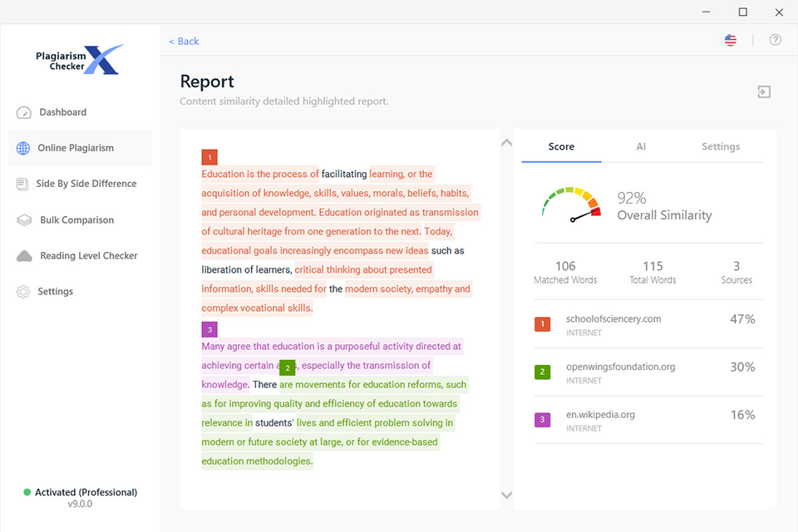
Task: Click the 115 Total Words count
Action: pos(653,266)
